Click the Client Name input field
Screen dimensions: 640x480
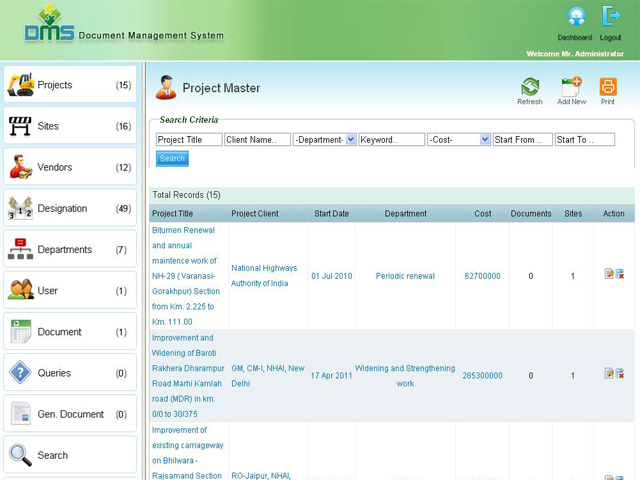[x=257, y=140]
